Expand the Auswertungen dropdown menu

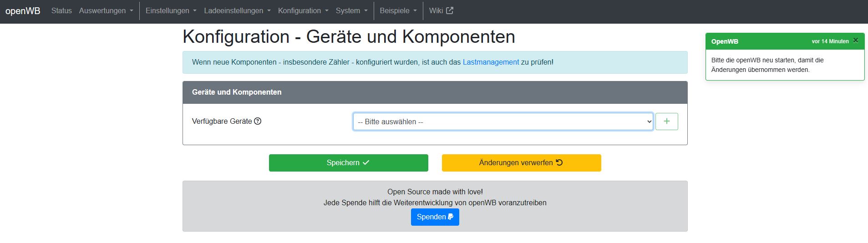tap(106, 10)
